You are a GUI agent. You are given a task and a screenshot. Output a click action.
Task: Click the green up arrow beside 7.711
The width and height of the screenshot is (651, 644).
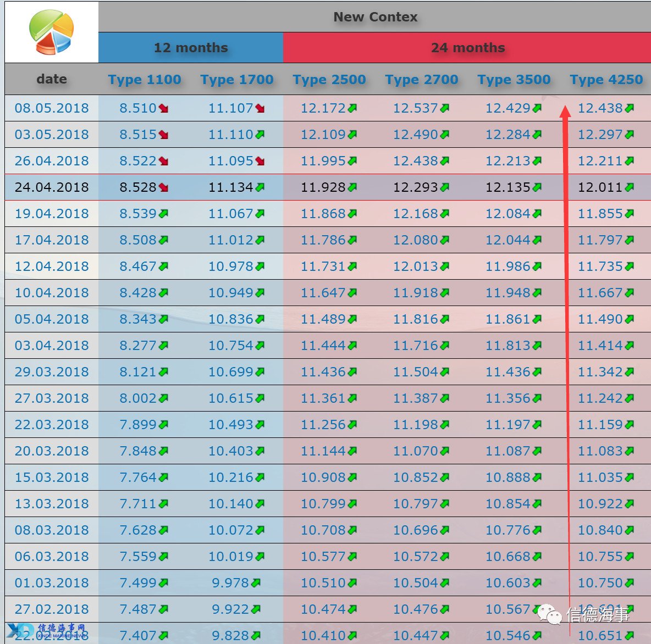pyautogui.click(x=164, y=504)
